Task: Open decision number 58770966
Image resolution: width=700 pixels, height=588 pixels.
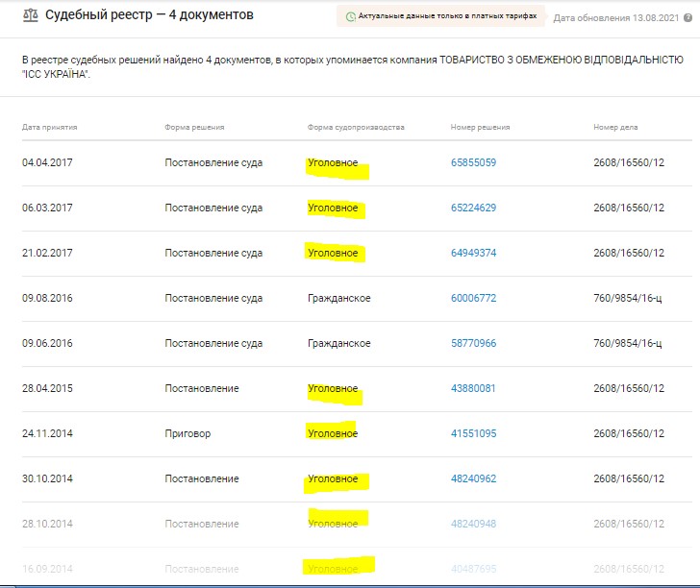Action: pos(473,343)
